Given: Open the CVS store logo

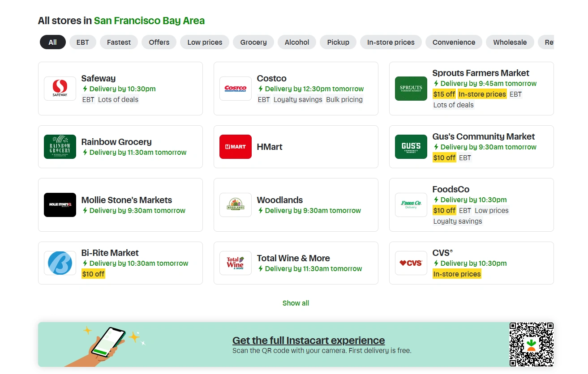Looking at the screenshot, I should pos(411,263).
